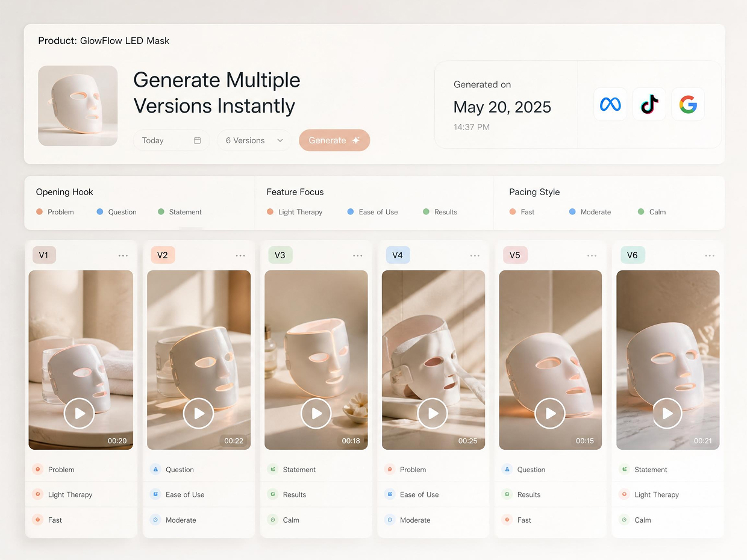Open V4 card three-dot menu
Screen dimensions: 747x560
pyautogui.click(x=475, y=255)
